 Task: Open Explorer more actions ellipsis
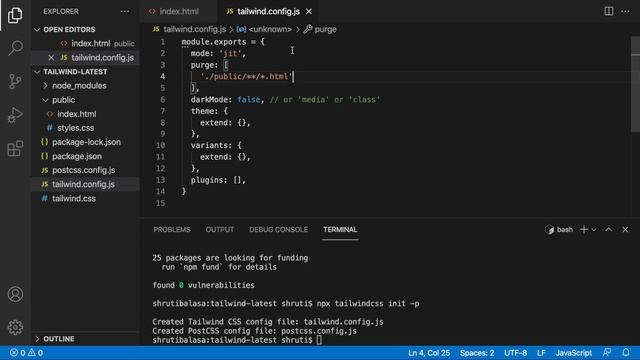click(125, 11)
